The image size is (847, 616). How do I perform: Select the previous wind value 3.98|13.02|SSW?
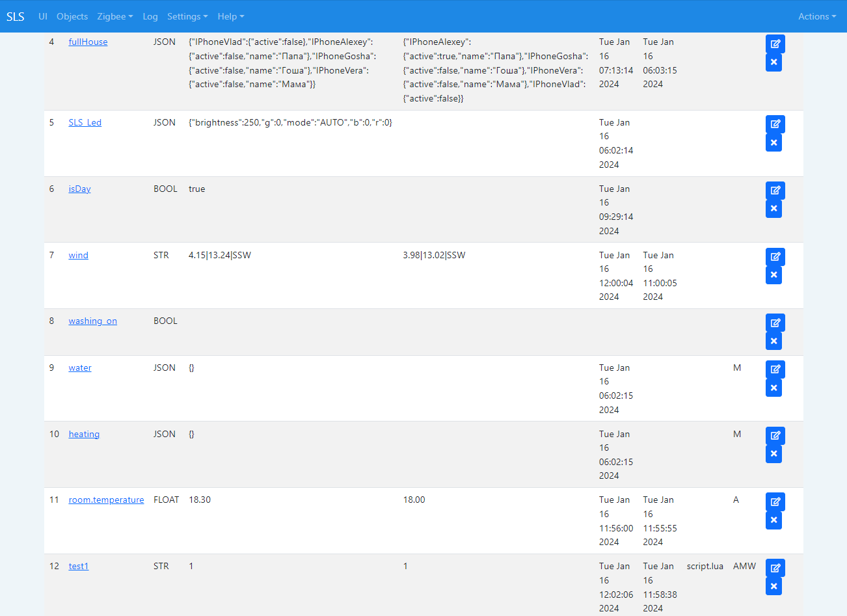coord(434,255)
